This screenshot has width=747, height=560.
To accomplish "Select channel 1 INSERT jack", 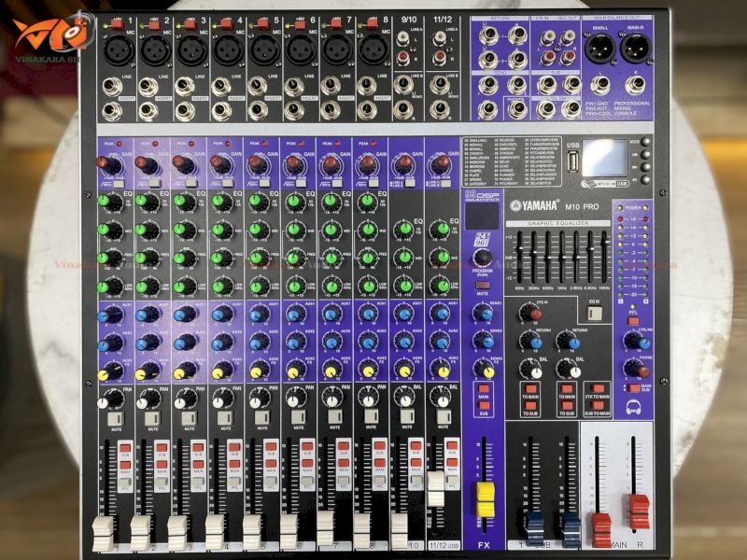I will click(x=112, y=111).
